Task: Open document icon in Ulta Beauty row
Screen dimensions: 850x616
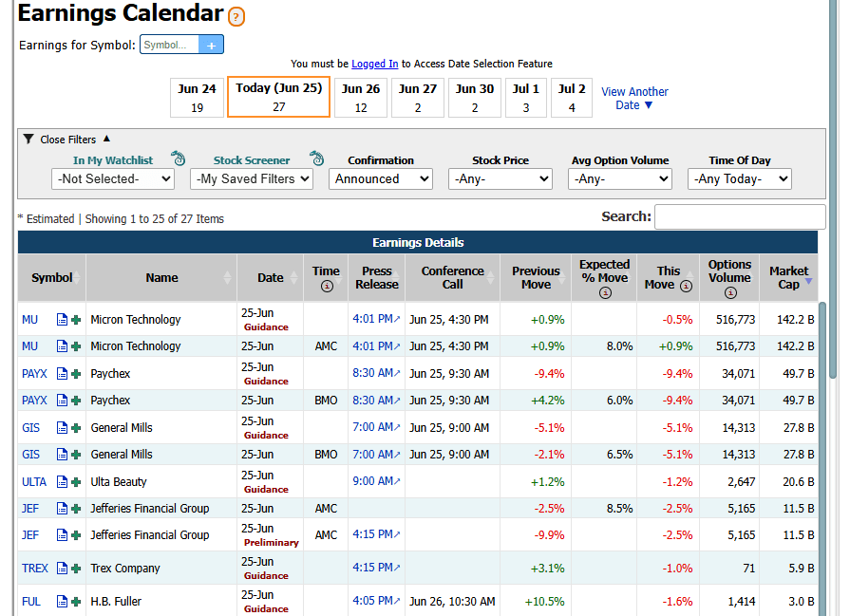Action: coord(63,482)
